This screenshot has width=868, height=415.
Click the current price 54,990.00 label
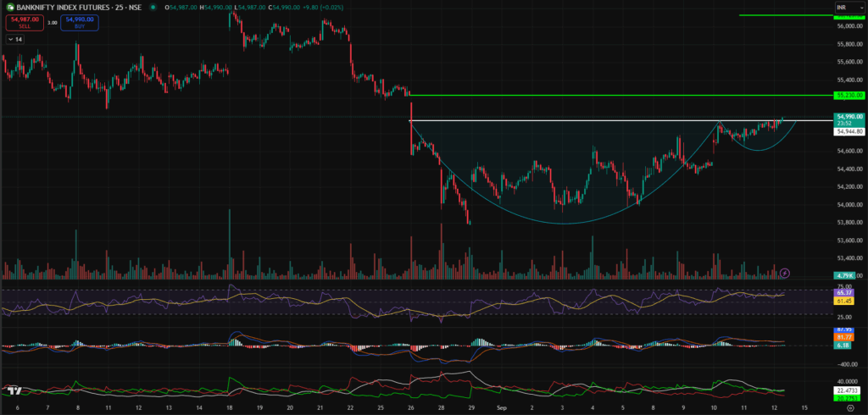pyautogui.click(x=849, y=116)
